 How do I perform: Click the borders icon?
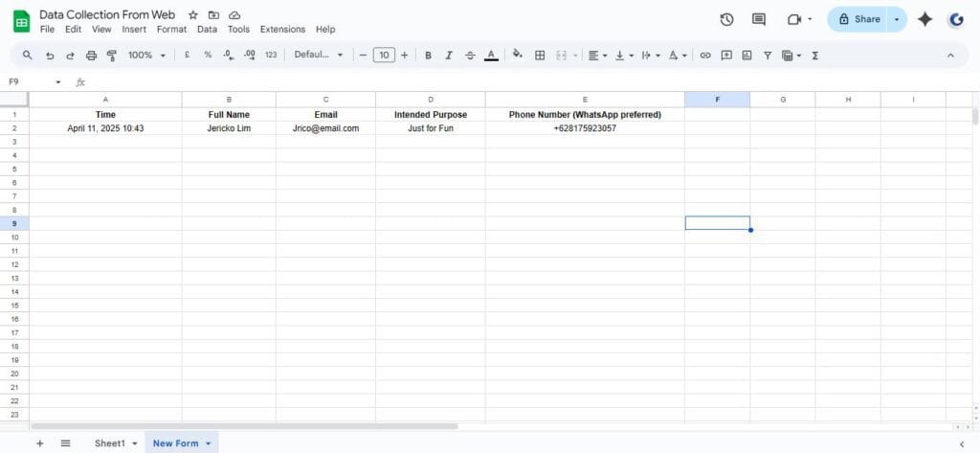[x=540, y=56]
